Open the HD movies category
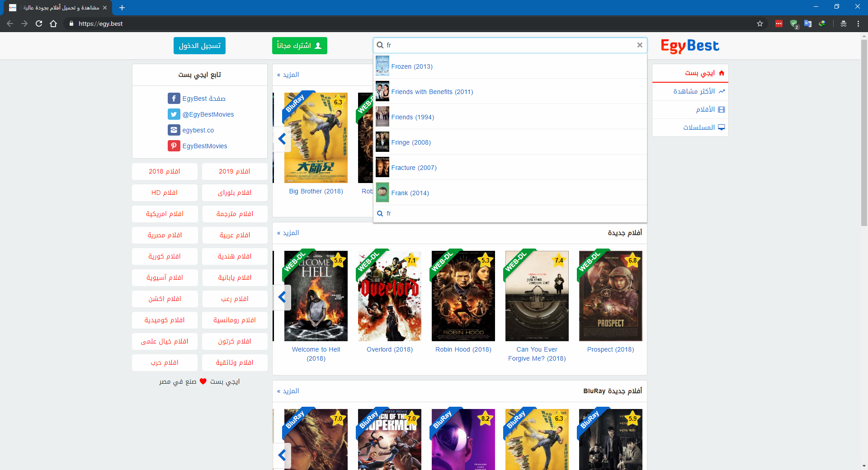 click(x=165, y=193)
